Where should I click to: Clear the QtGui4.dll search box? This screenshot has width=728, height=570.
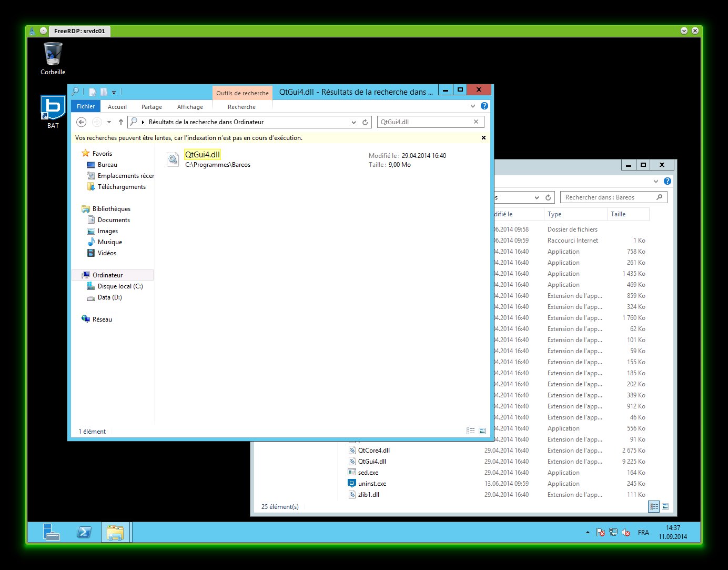tap(476, 122)
